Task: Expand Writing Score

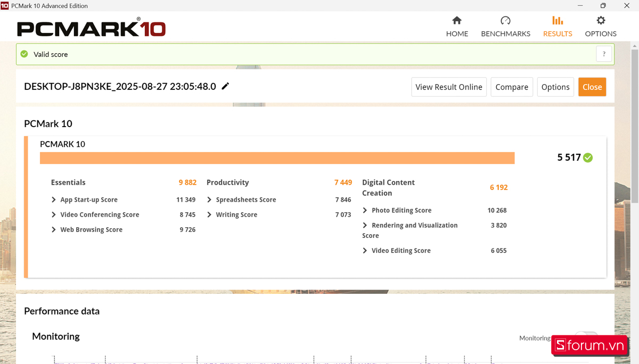Action: pyautogui.click(x=209, y=214)
